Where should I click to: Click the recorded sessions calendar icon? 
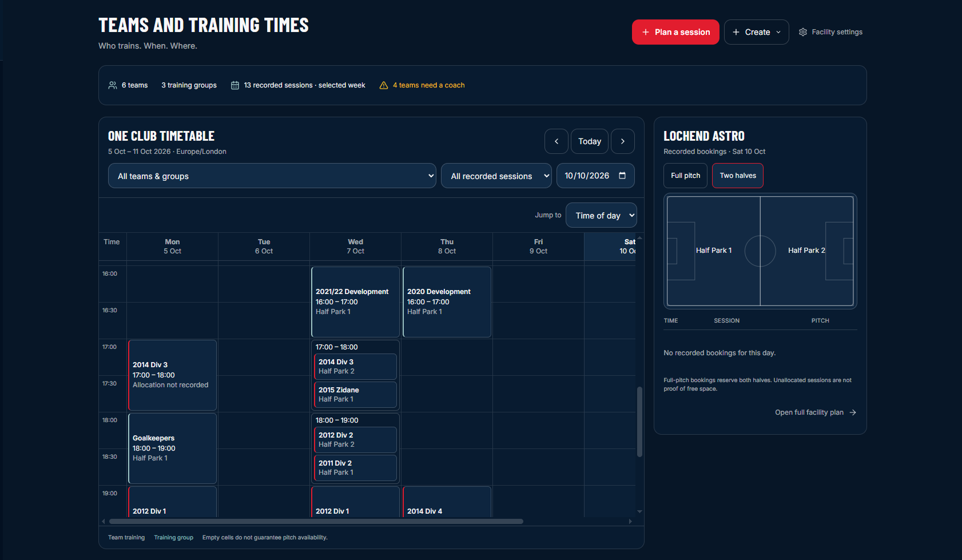[x=235, y=85]
